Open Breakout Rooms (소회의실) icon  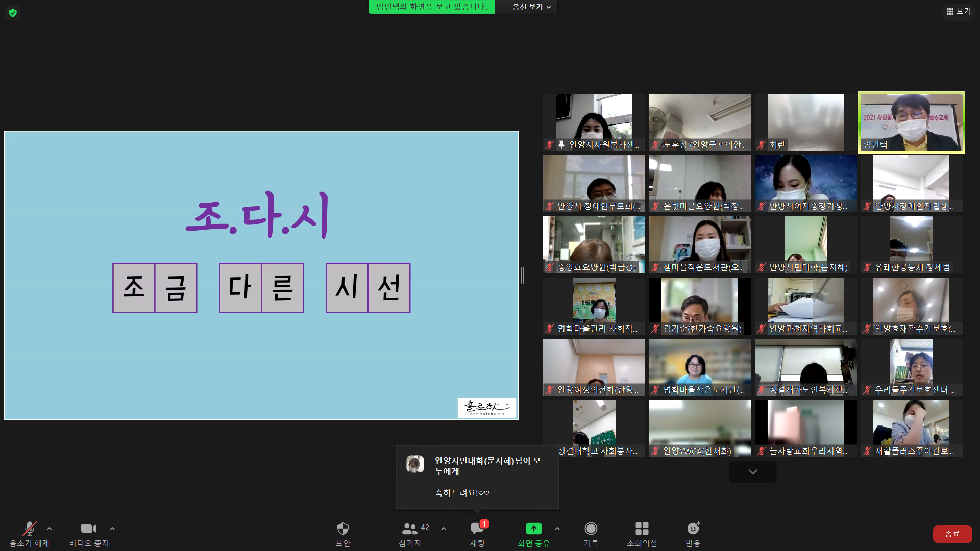click(642, 529)
